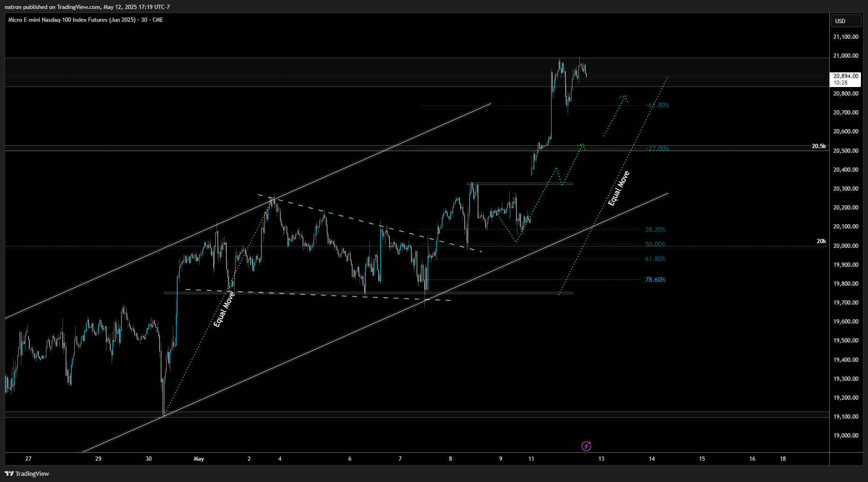This screenshot has width=868, height=482.
Task: Click the 19,800.00 price axis label
Action: (x=846, y=284)
